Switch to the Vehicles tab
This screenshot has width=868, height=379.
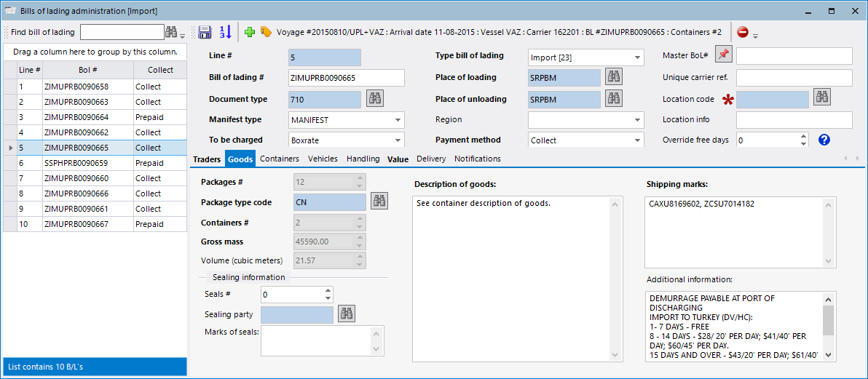[323, 159]
